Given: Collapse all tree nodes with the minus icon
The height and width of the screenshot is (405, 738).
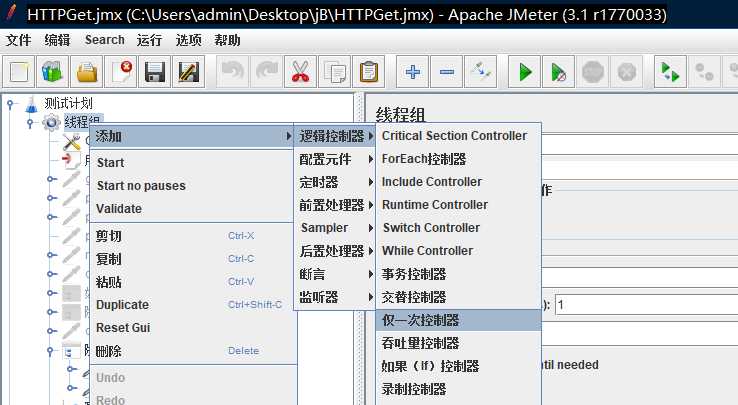Looking at the screenshot, I should [447, 72].
